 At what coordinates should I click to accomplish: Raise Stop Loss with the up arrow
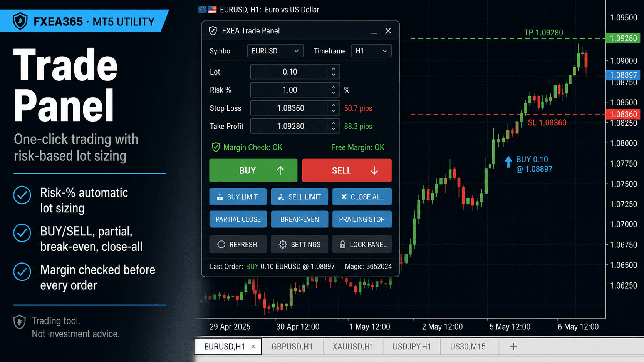pos(334,105)
